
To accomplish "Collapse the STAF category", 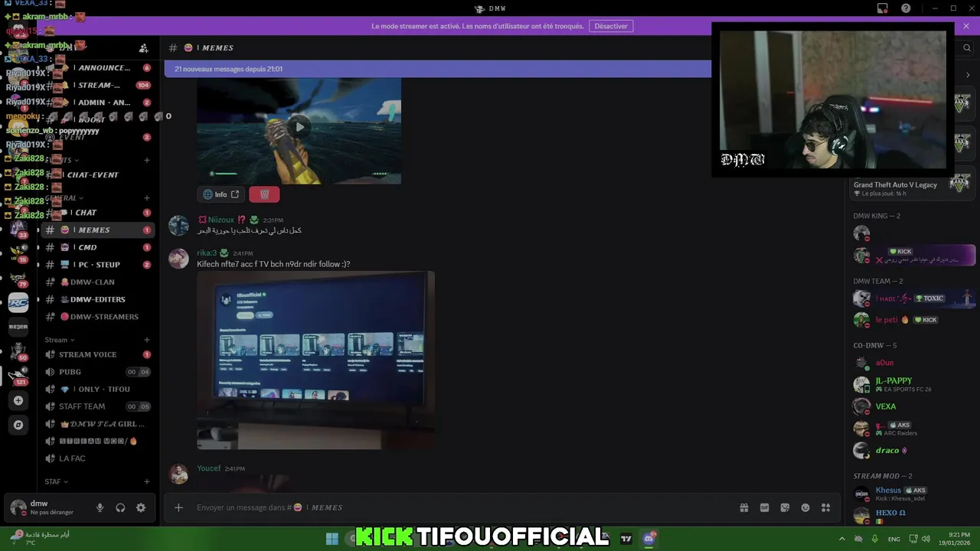I will point(56,481).
